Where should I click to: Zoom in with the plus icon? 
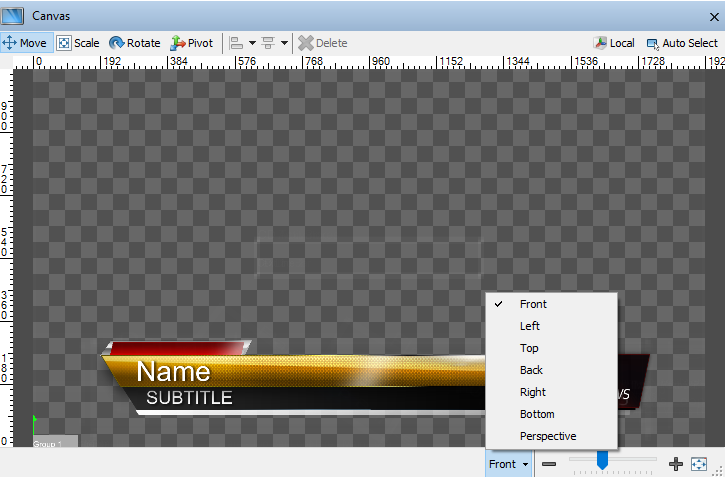(676, 464)
